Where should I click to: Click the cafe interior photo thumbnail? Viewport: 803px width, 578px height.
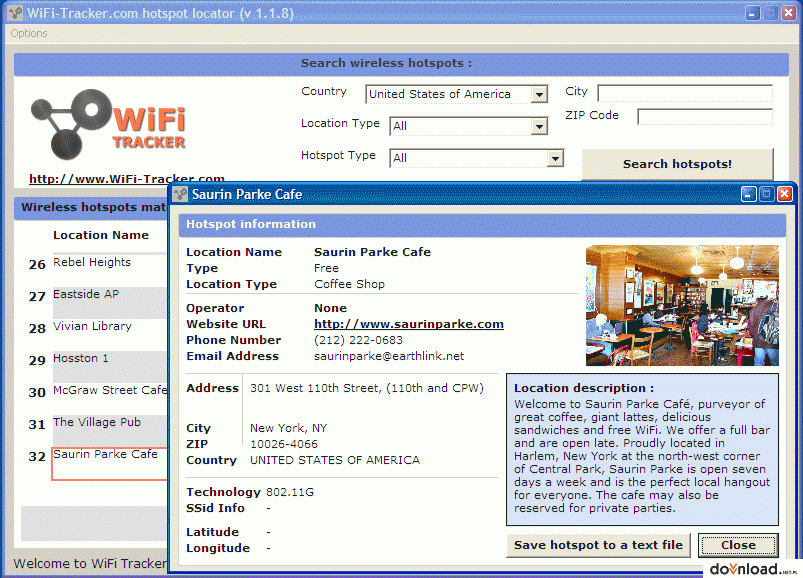click(682, 306)
